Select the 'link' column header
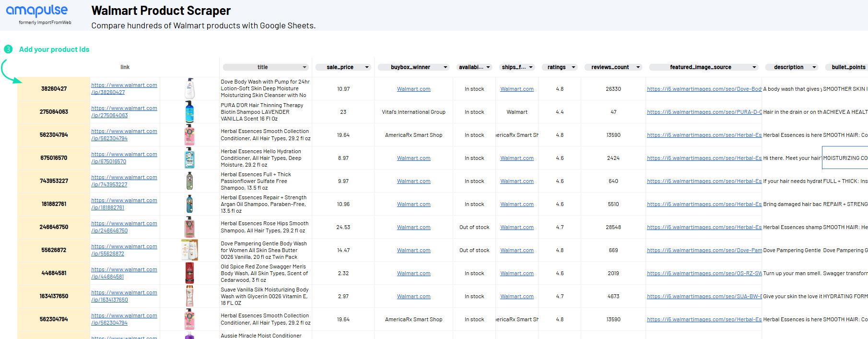 pyautogui.click(x=125, y=67)
